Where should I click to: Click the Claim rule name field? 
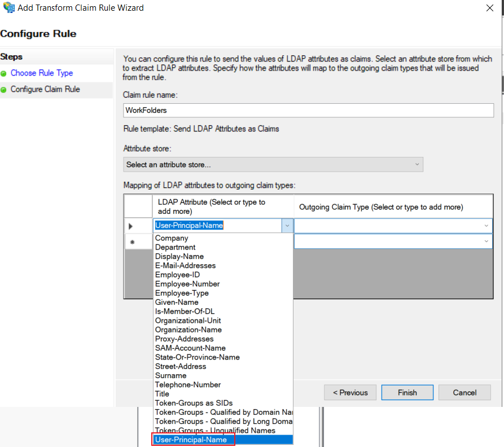308,110
